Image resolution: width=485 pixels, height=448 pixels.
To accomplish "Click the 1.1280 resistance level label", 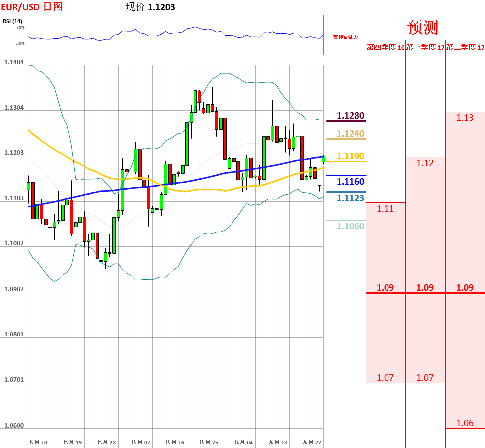I will 350,116.
